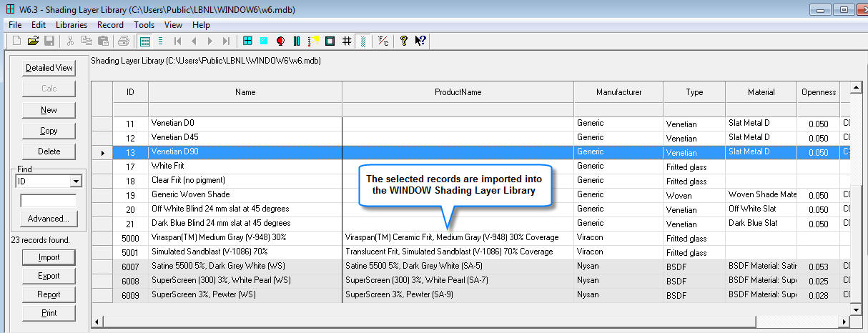
Task: Click the printer toolbar icon
Action: pos(124,41)
